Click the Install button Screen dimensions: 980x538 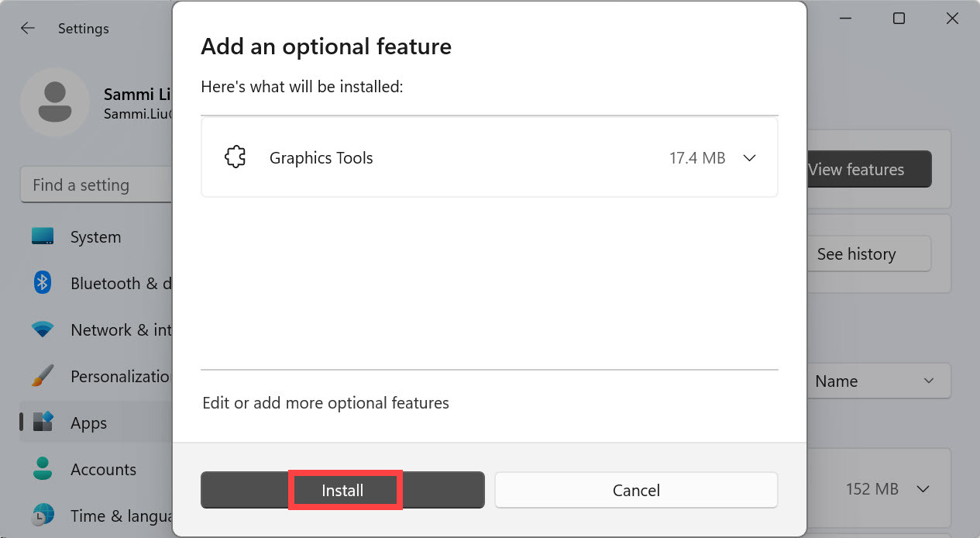coord(342,491)
